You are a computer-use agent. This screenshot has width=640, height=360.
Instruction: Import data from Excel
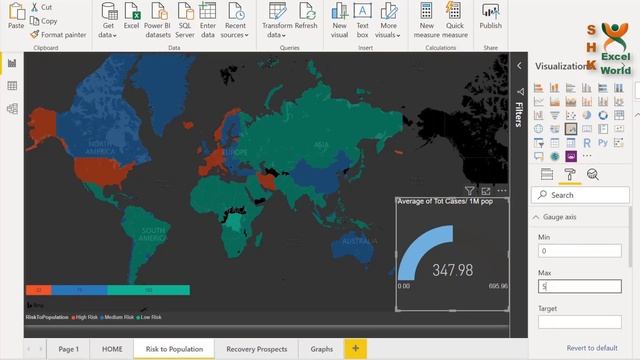pos(131,16)
